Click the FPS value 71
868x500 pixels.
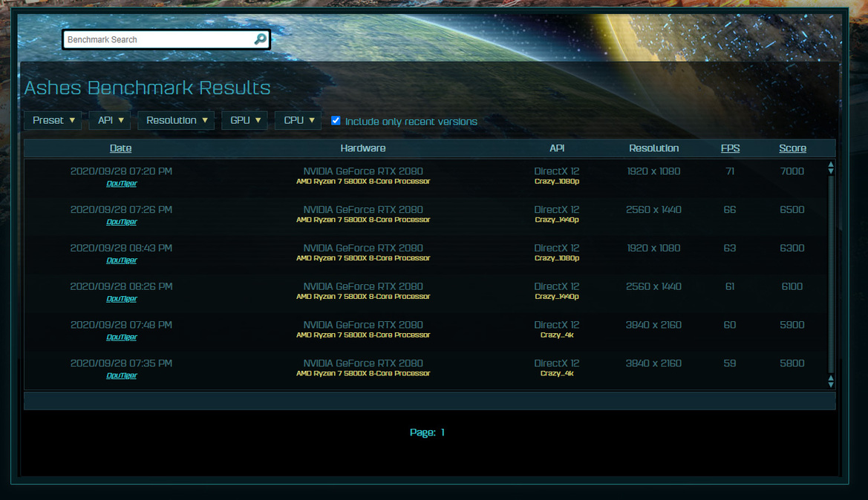(x=730, y=171)
